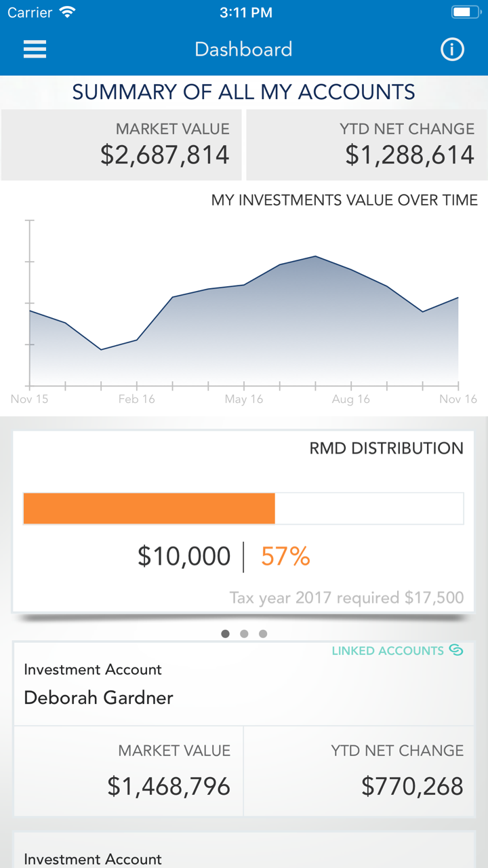
Task: Select the first carousel page dot
Action: click(x=225, y=634)
